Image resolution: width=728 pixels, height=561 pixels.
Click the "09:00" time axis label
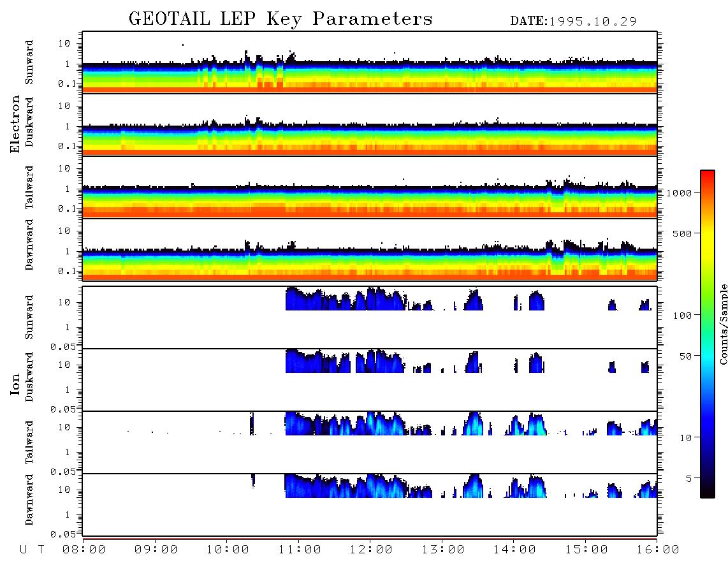pos(156,550)
